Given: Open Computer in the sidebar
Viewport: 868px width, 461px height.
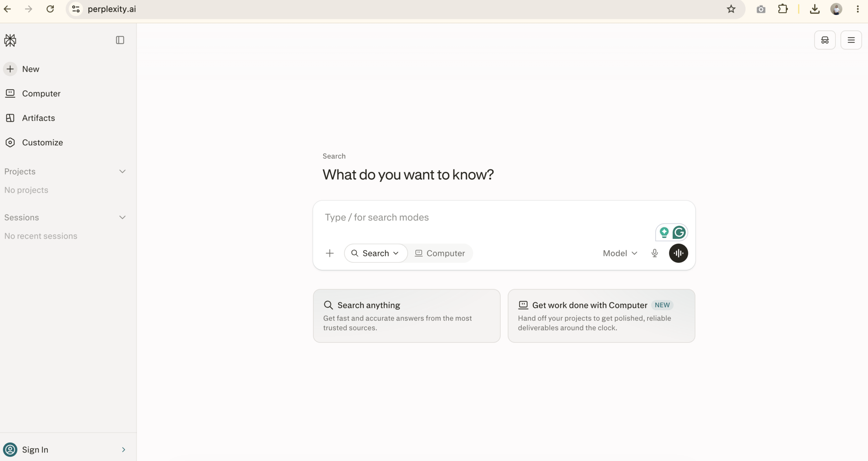Looking at the screenshot, I should pos(33,94).
